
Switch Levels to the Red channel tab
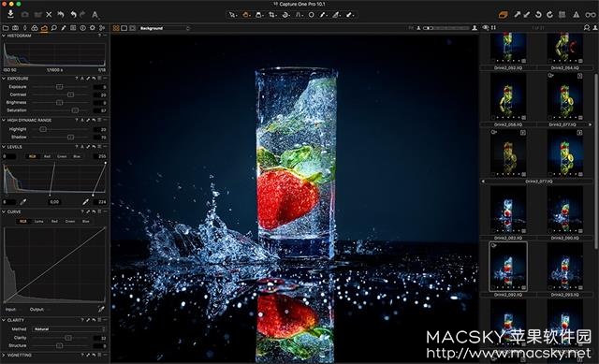point(47,156)
